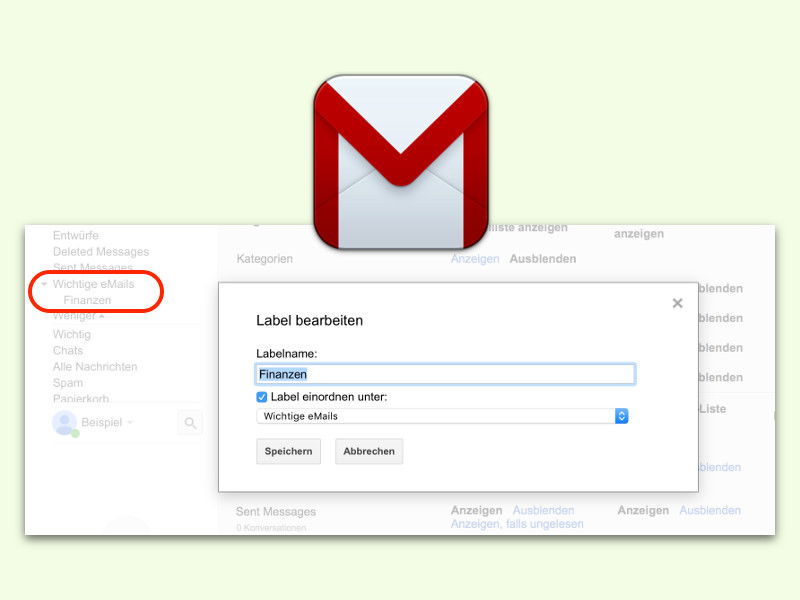Open Alle Nachrichten in sidebar
The height and width of the screenshot is (600, 800).
95,366
